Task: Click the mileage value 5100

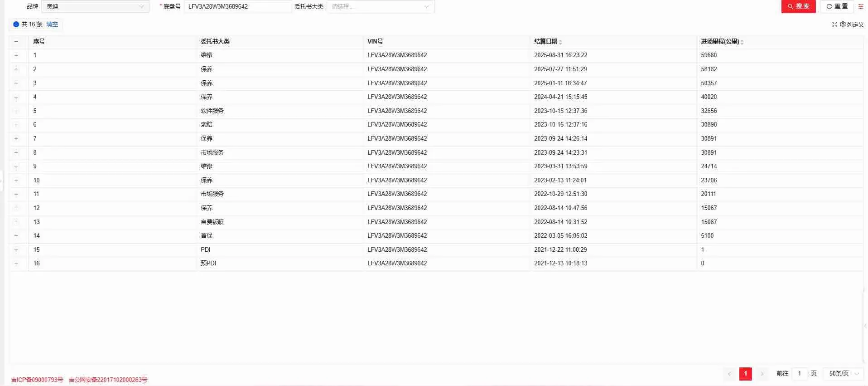Action: pos(707,235)
